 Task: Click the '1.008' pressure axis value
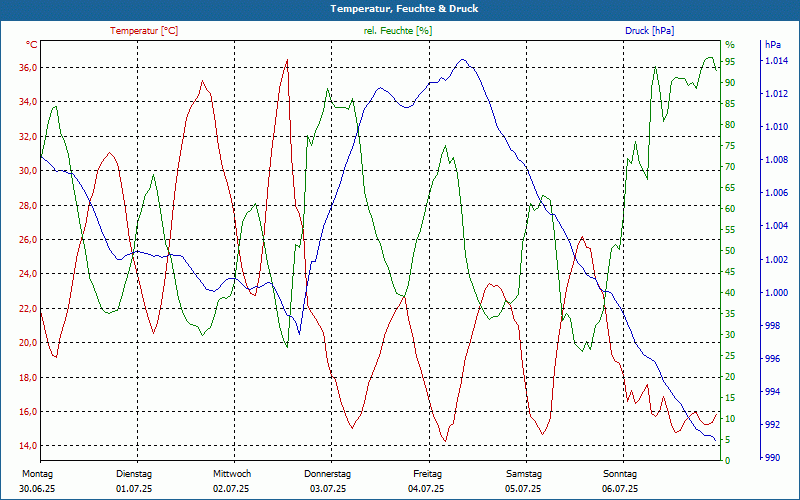click(x=778, y=160)
